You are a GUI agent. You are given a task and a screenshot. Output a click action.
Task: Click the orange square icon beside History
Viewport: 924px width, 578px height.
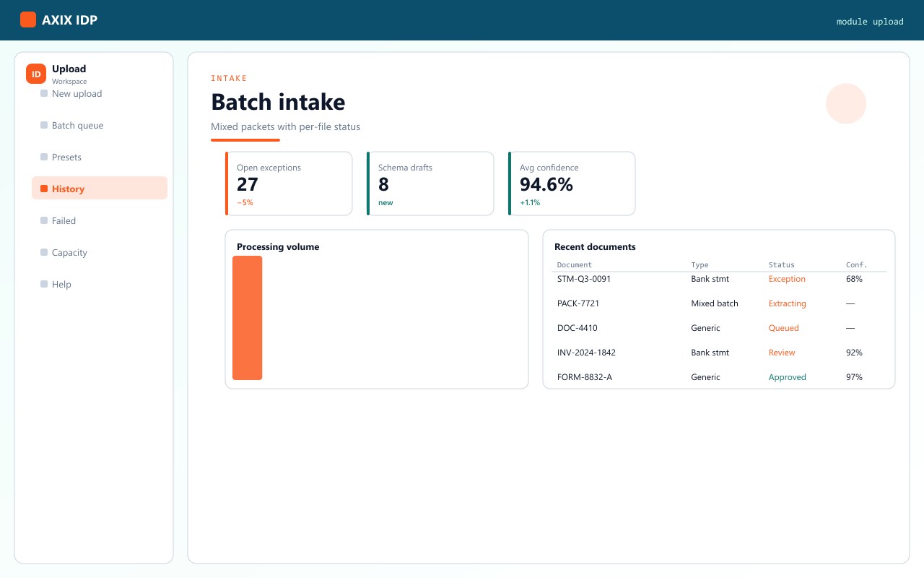pos(44,189)
